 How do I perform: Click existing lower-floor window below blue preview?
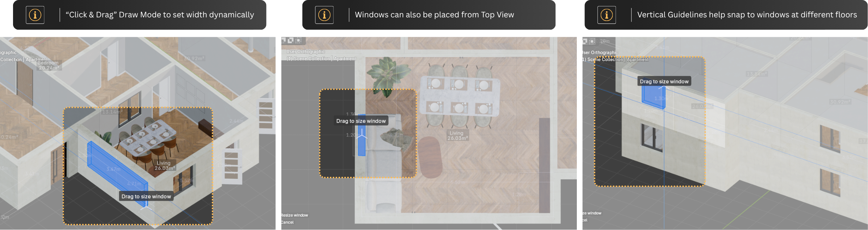pos(653,137)
